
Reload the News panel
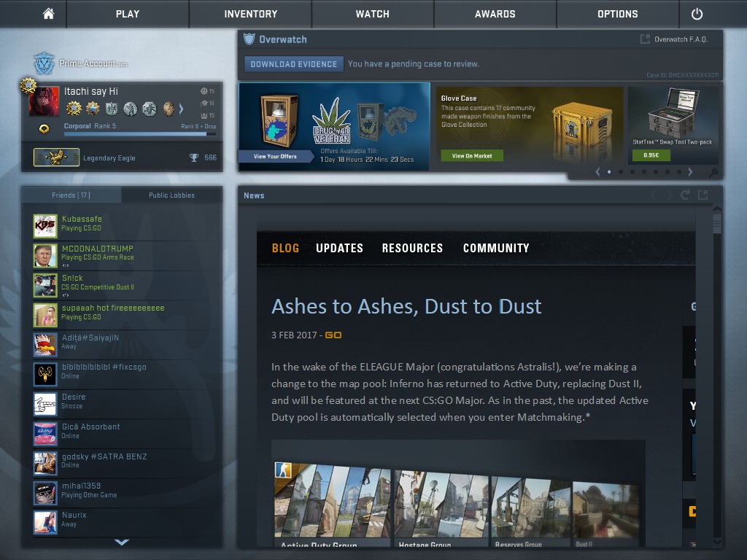pyautogui.click(x=685, y=195)
